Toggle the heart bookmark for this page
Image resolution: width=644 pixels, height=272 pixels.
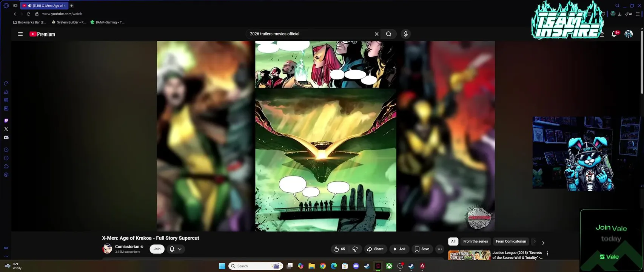point(603,14)
